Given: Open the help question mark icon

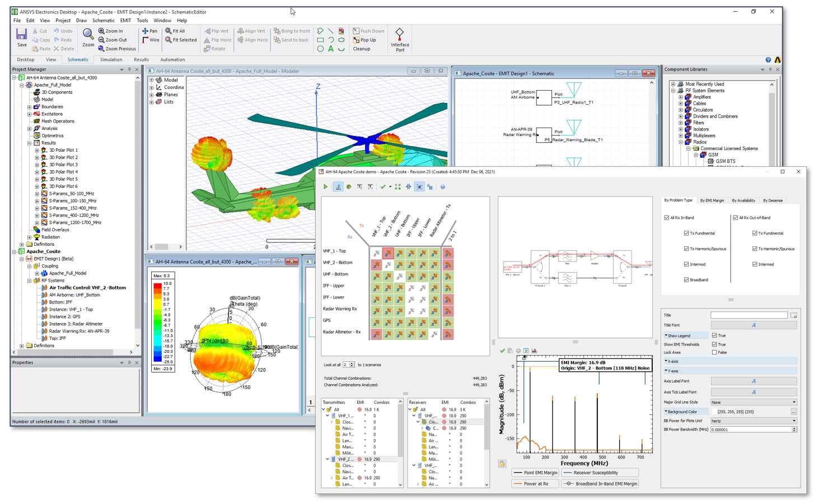Looking at the screenshot, I should tap(768, 60).
